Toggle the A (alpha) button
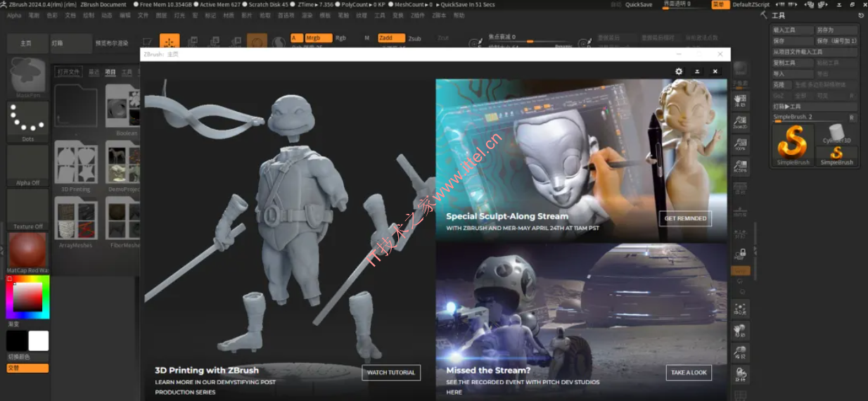The image size is (868, 401). (x=296, y=38)
